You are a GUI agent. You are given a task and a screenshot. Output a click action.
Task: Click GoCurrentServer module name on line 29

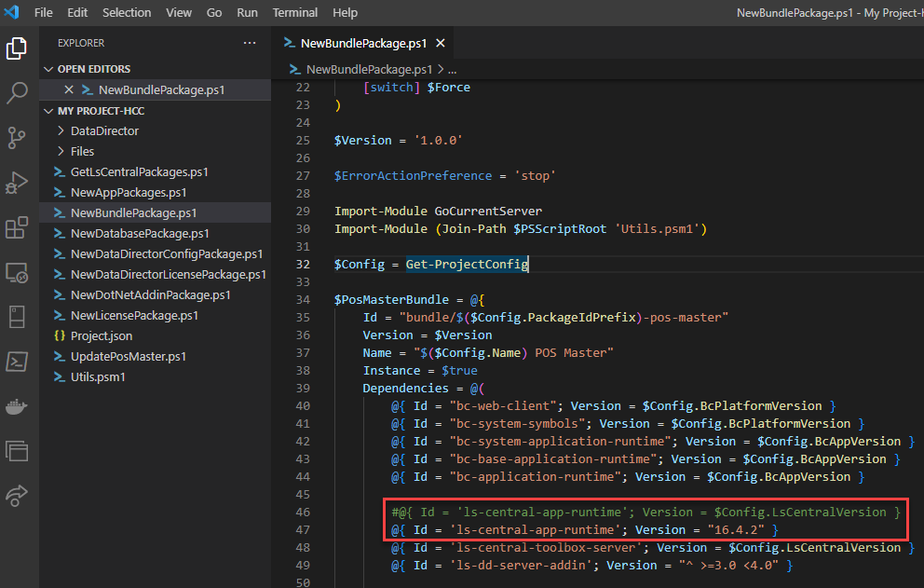pos(488,212)
